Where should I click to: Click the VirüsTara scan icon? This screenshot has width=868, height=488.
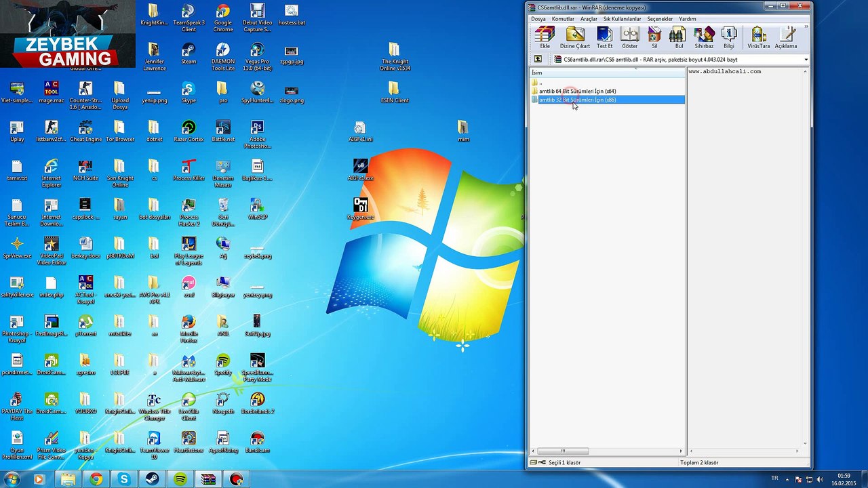coord(759,38)
